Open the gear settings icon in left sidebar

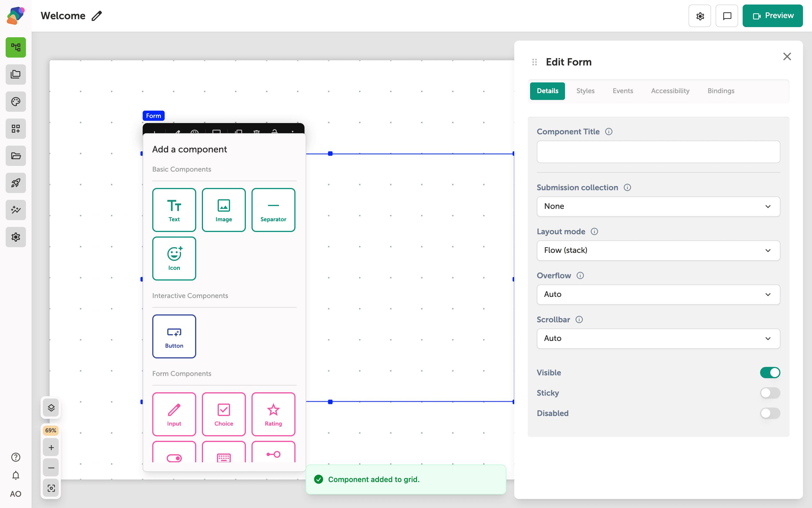(16, 237)
